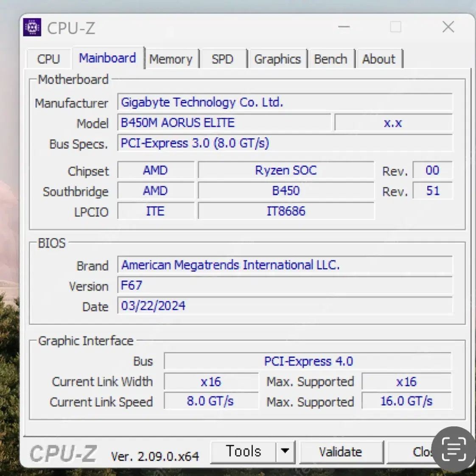This screenshot has width=476, height=476.
Task: Click the B450 southbridge field
Action: click(286, 190)
